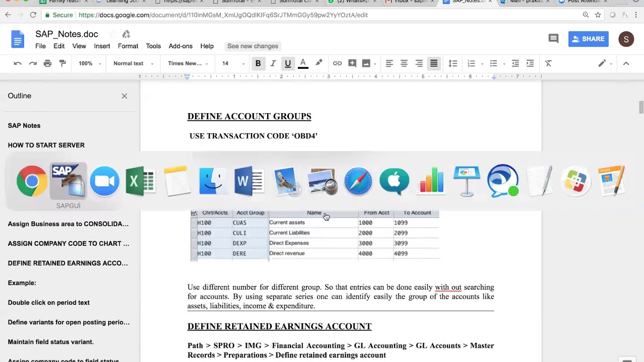
Task: Close the Outline panel
Action: point(124,96)
